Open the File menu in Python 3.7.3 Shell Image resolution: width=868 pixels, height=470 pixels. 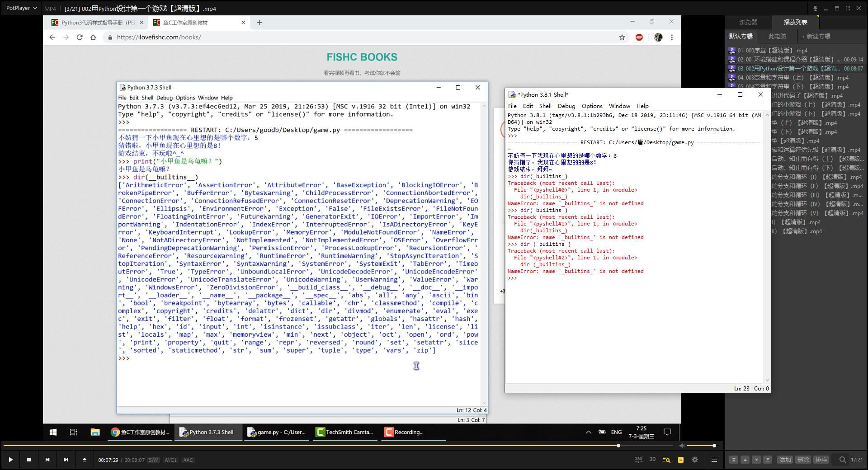pyautogui.click(x=123, y=98)
